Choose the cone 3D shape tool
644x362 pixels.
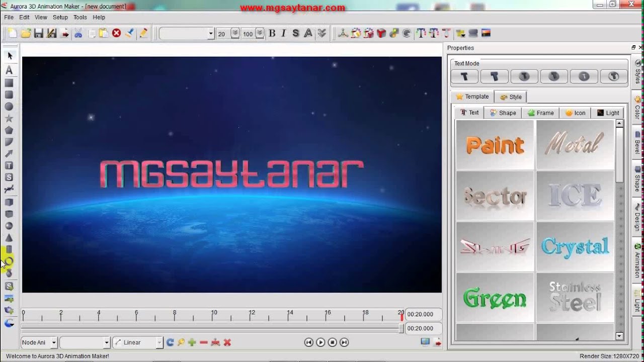pos(9,238)
